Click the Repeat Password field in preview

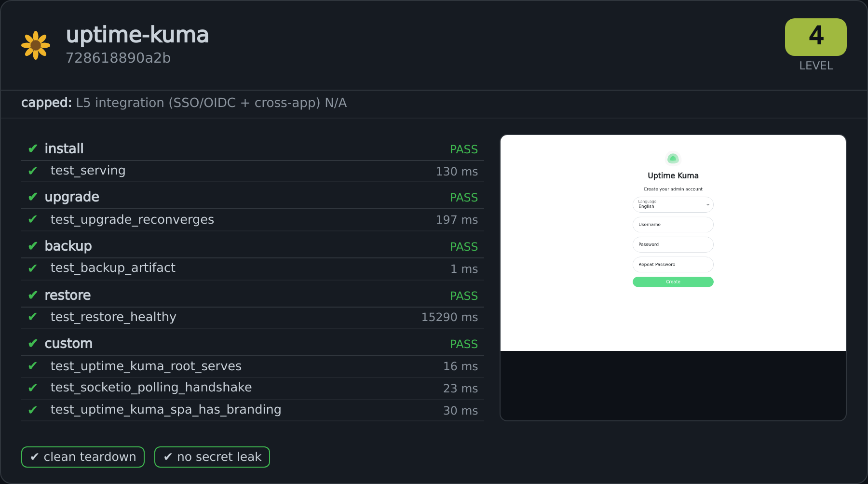click(673, 265)
